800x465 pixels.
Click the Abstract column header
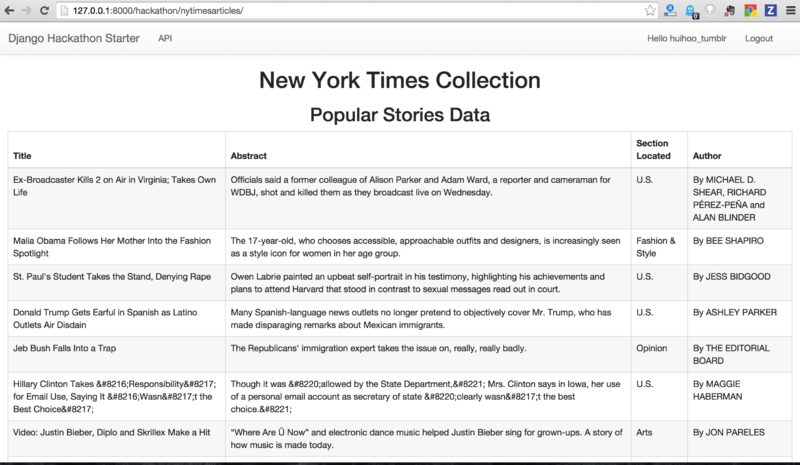[248, 157]
